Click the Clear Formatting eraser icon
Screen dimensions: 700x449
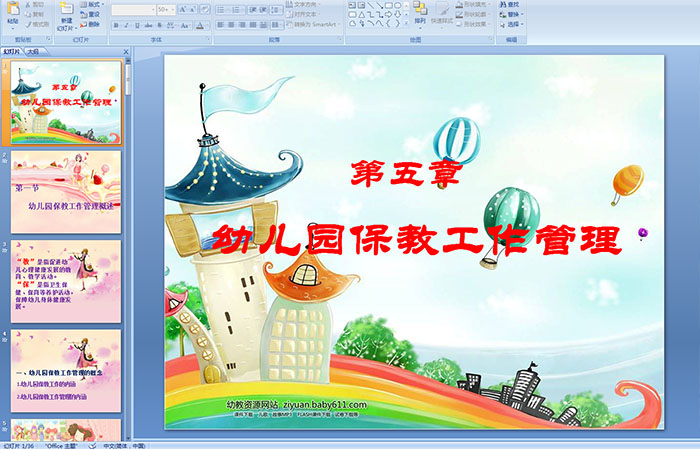pyautogui.click(x=205, y=9)
